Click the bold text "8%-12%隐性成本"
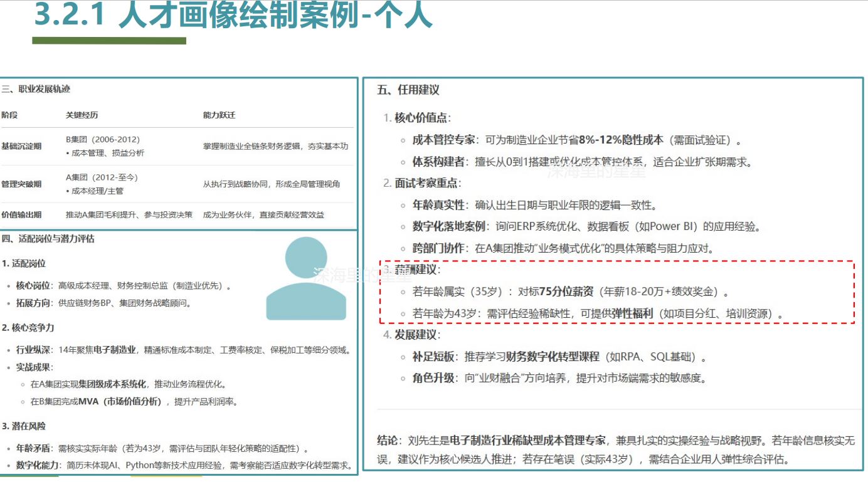 [x=621, y=140]
